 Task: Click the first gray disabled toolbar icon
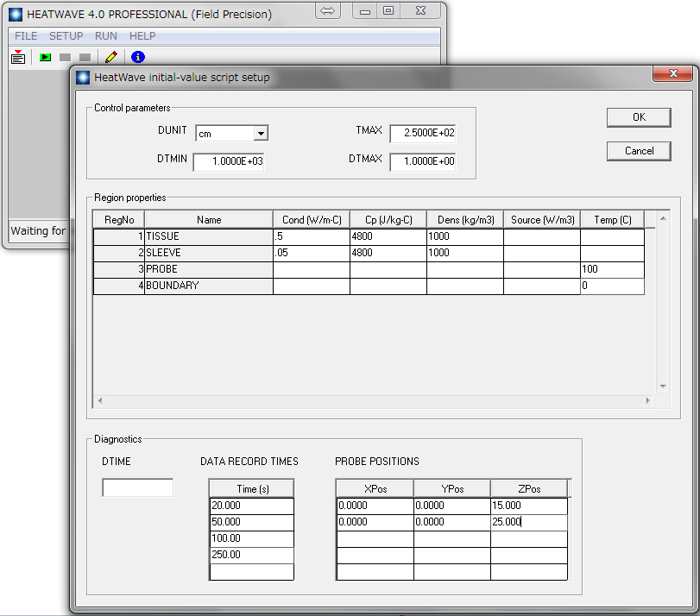click(x=66, y=57)
